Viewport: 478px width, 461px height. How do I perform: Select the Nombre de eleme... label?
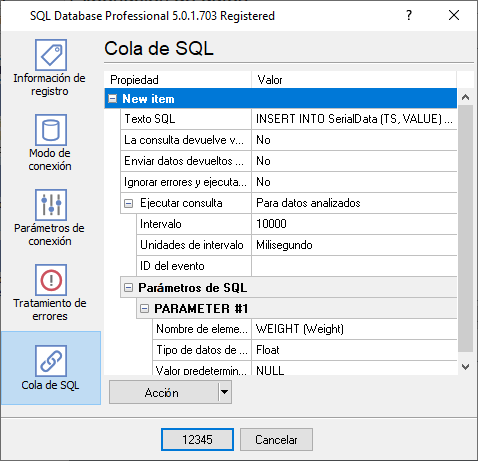(202, 329)
